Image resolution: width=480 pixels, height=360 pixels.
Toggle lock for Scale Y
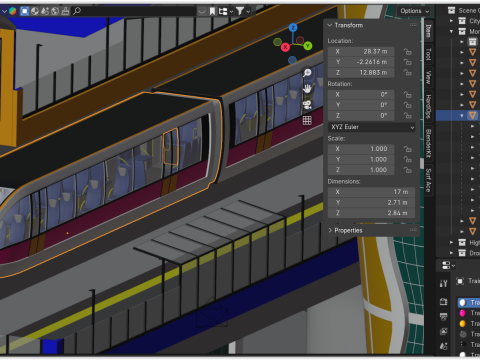coord(408,159)
